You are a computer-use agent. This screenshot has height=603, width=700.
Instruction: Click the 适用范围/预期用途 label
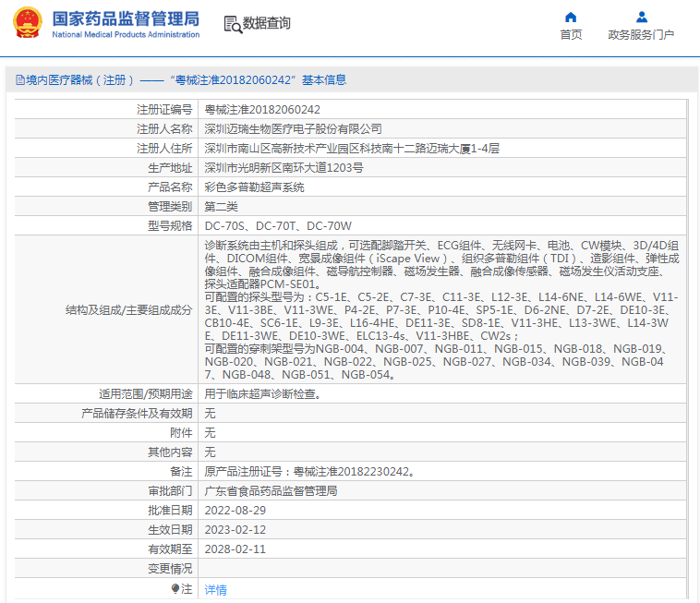pyautogui.click(x=146, y=394)
